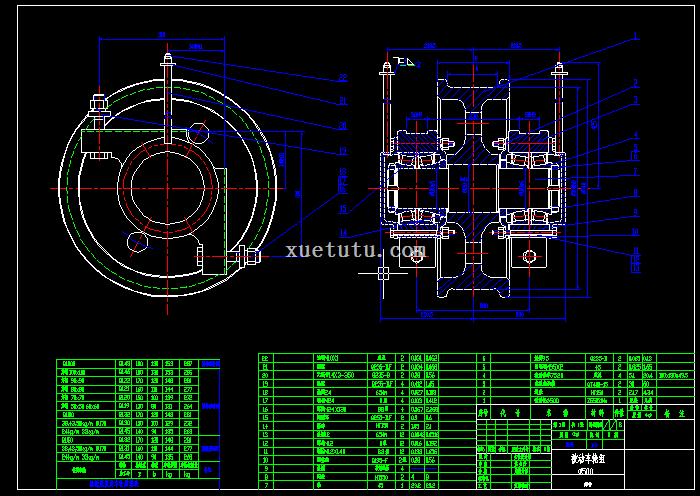Select the bolt assembly at left view's lower right
The height and width of the screenshot is (496, 700).
click(246, 258)
